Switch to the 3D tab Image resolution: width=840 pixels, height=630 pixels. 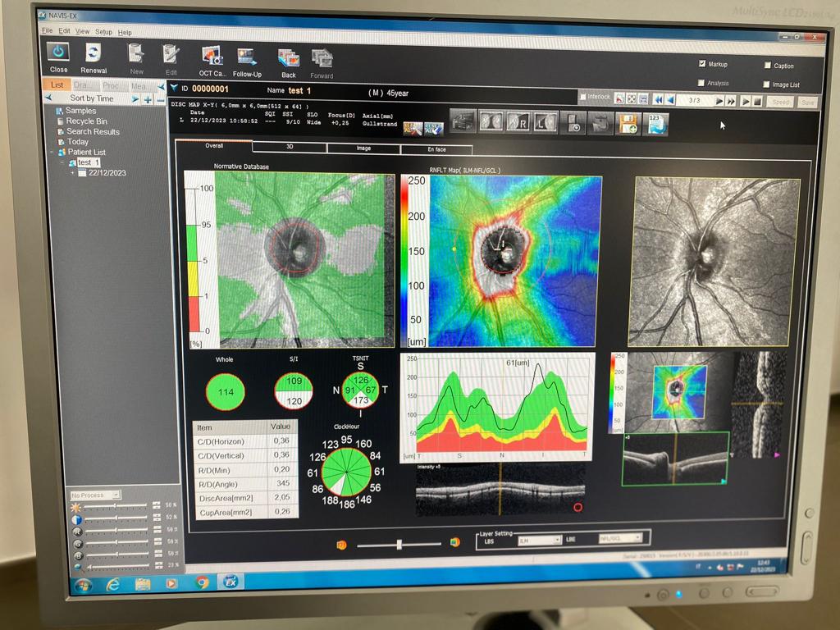point(290,147)
